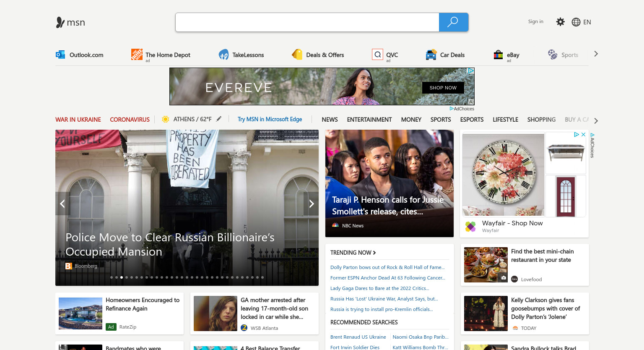Show next slide in headline carousel
Image resolution: width=644 pixels, height=350 pixels.
click(311, 204)
